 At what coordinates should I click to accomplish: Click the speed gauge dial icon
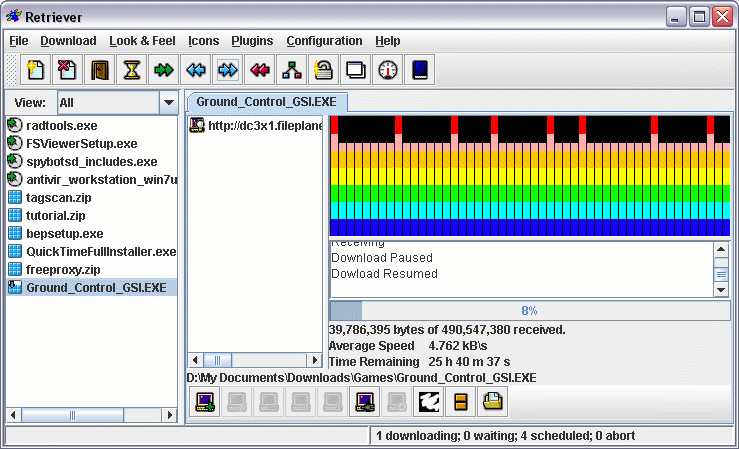tap(388, 70)
